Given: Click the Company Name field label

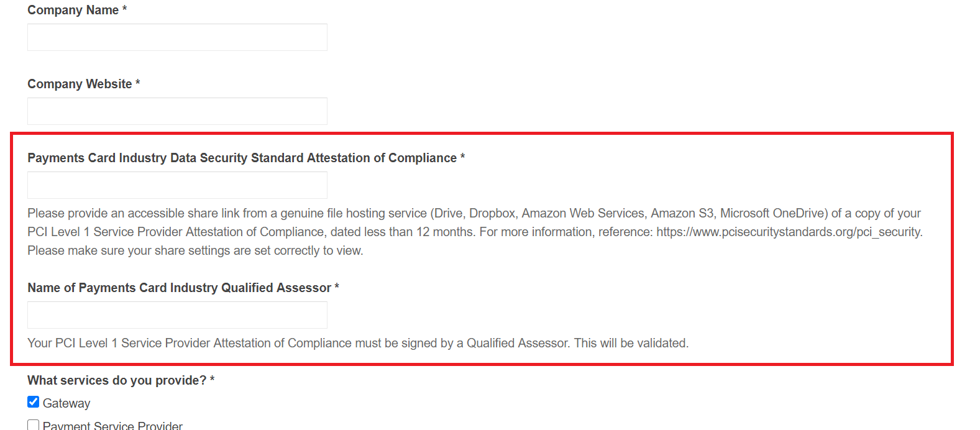Looking at the screenshot, I should pos(73,10).
